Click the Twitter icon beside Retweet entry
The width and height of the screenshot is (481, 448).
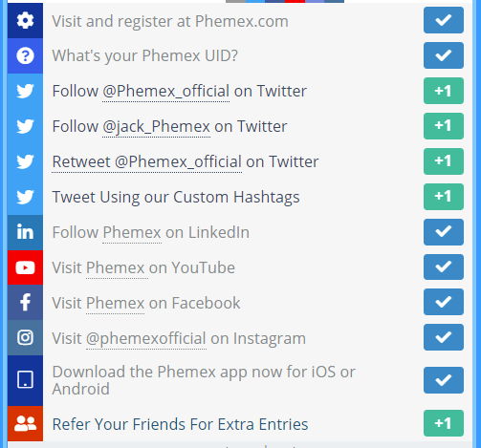[25, 161]
